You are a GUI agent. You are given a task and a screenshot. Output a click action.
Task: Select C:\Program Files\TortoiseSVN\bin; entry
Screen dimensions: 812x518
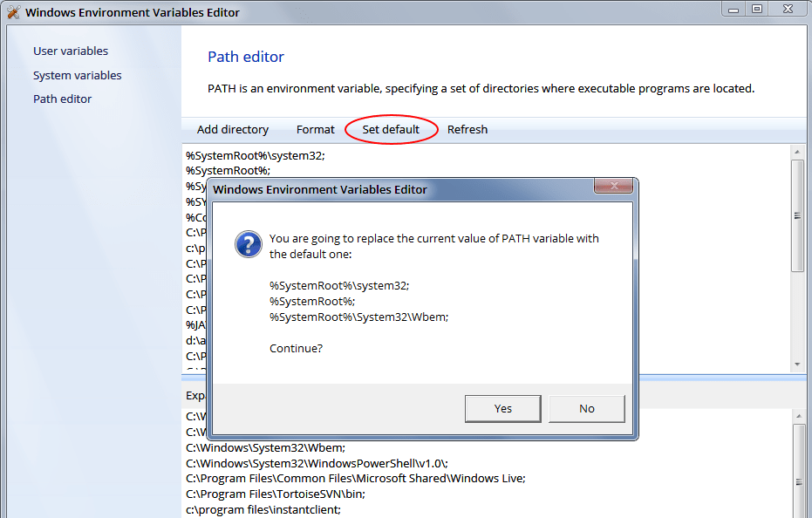[276, 494]
